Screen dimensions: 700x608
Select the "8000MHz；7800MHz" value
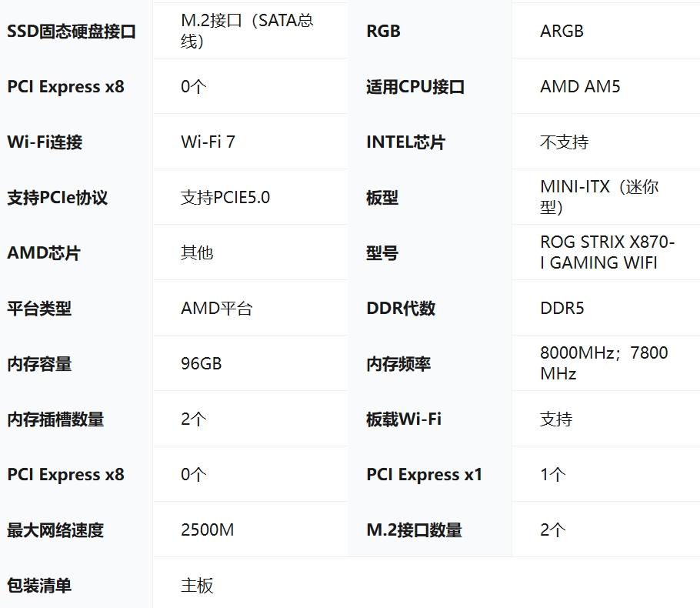[604, 363]
